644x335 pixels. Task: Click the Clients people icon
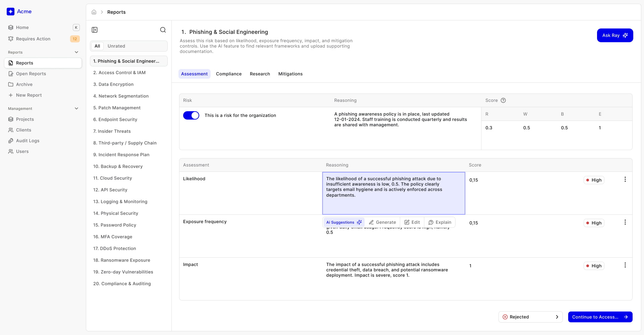11,130
